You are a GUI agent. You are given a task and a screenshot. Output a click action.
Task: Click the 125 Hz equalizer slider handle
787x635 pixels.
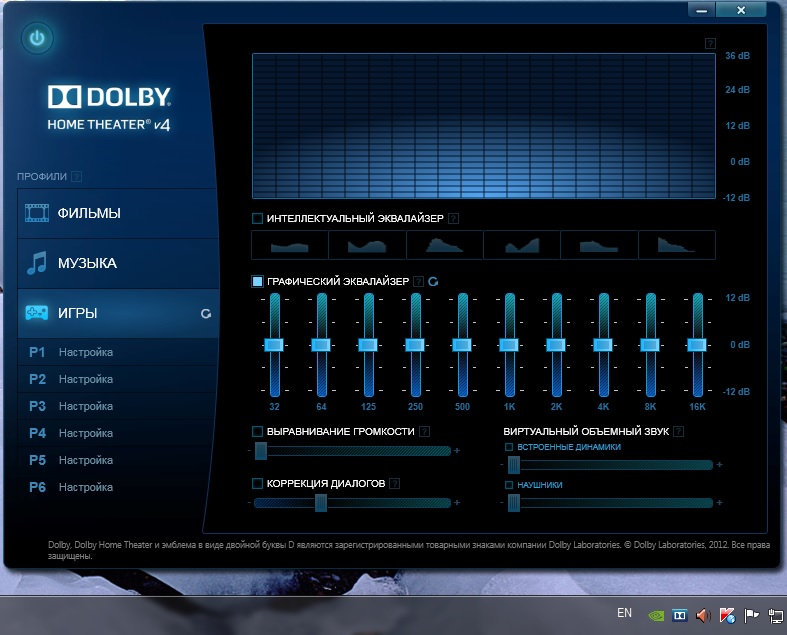click(368, 345)
